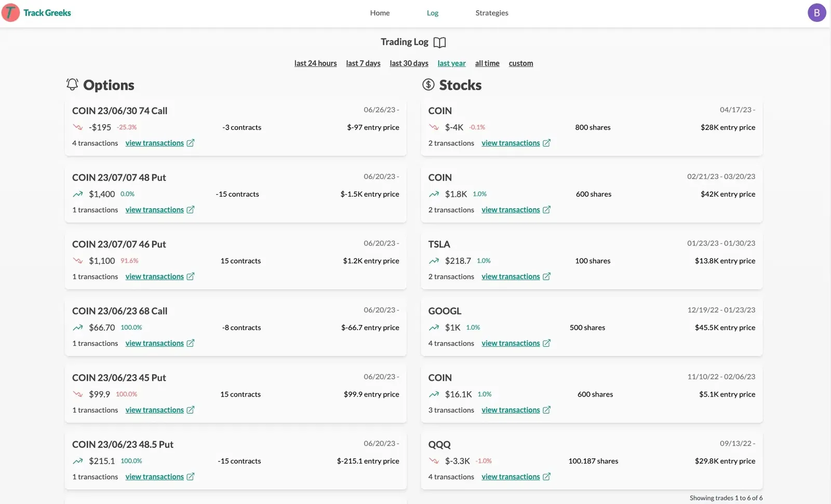
Task: Open the Log tab
Action: coord(433,13)
